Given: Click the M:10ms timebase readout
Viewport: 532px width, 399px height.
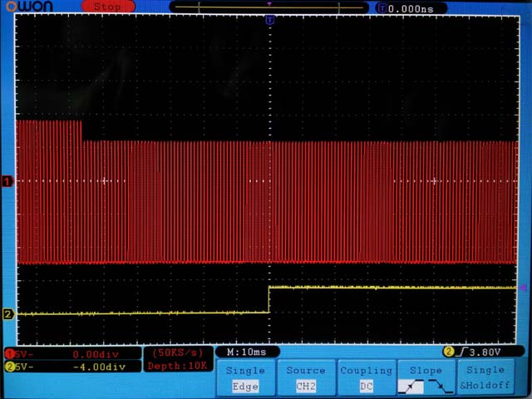Looking at the screenshot, I should [x=247, y=352].
